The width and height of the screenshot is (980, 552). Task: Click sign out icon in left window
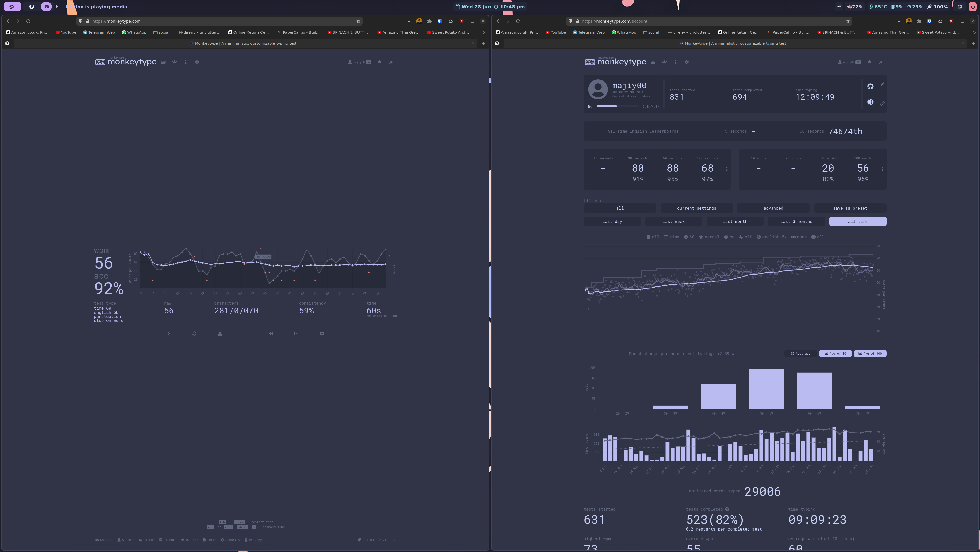click(391, 62)
